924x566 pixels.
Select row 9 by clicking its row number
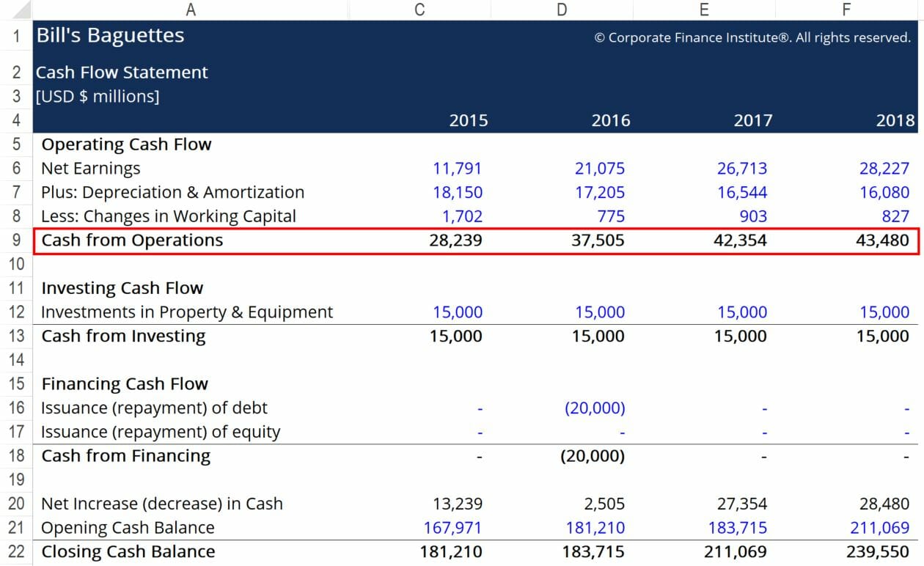point(15,240)
